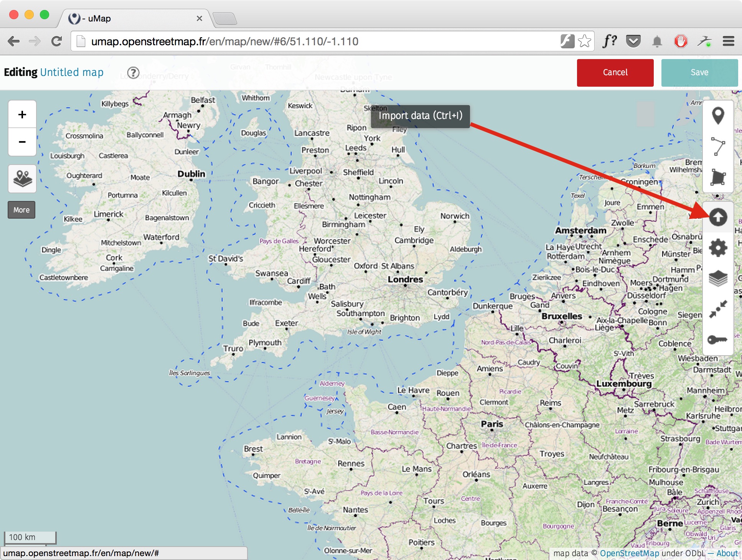
Task: Open the tile layers switcher icon
Action: click(22, 179)
